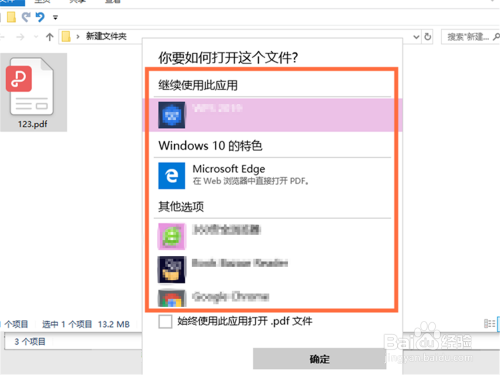Open address bar history dropdown
500x375 pixels.
[x=416, y=37]
